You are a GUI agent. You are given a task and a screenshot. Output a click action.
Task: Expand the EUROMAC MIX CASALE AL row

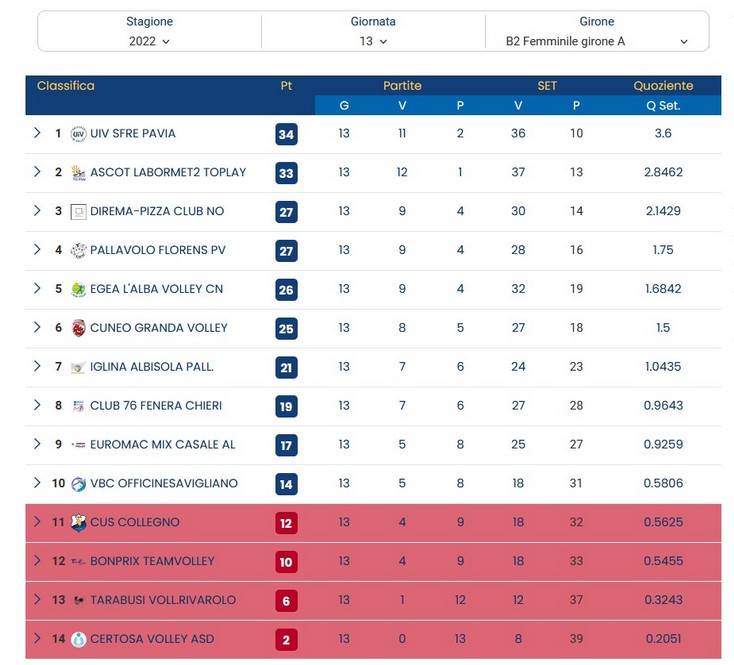(37, 444)
